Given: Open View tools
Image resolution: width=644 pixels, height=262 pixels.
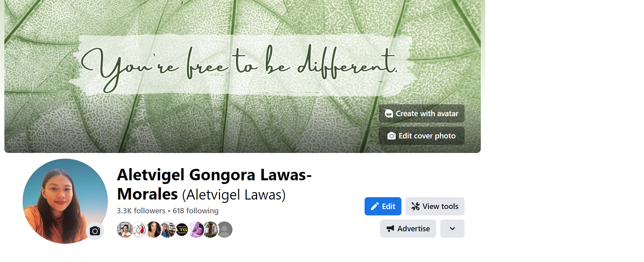Looking at the screenshot, I should [x=435, y=206].
